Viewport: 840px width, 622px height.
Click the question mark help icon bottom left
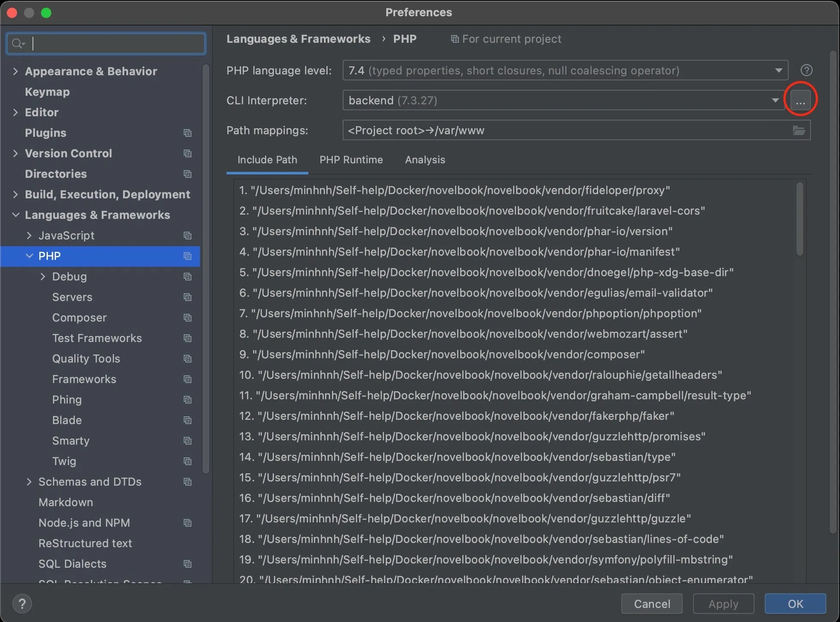(x=22, y=604)
